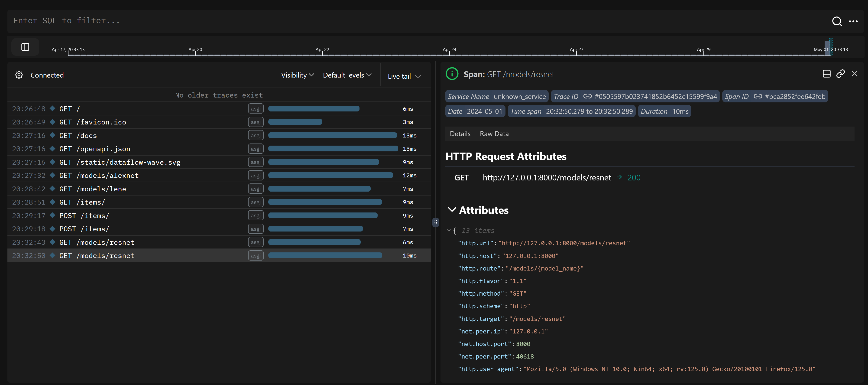This screenshot has height=385, width=868.
Task: Toggle the sidebar panel icon
Action: pos(25,47)
